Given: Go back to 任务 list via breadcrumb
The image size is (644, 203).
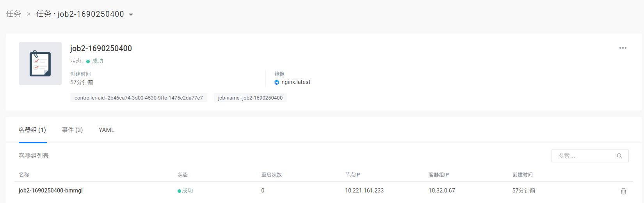Looking at the screenshot, I should [x=14, y=14].
